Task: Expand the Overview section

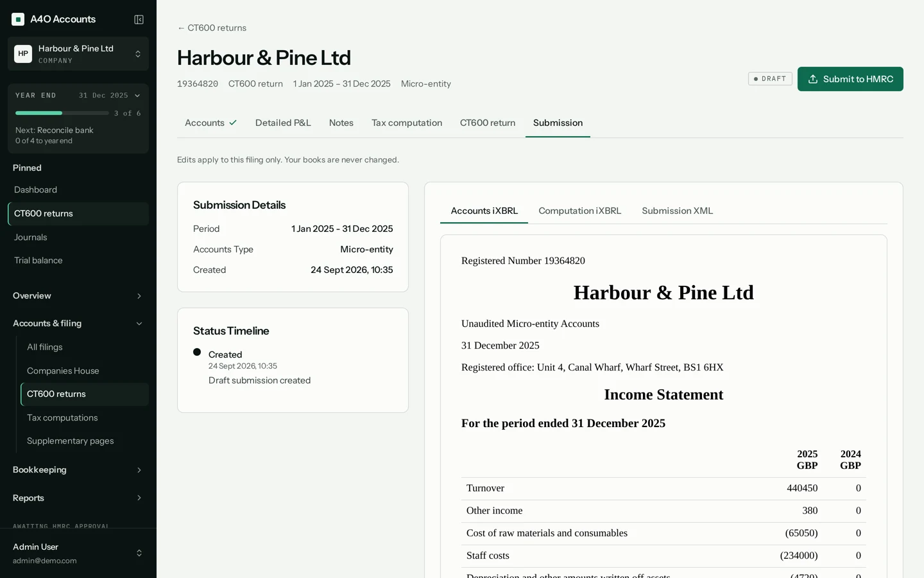Action: click(x=78, y=296)
